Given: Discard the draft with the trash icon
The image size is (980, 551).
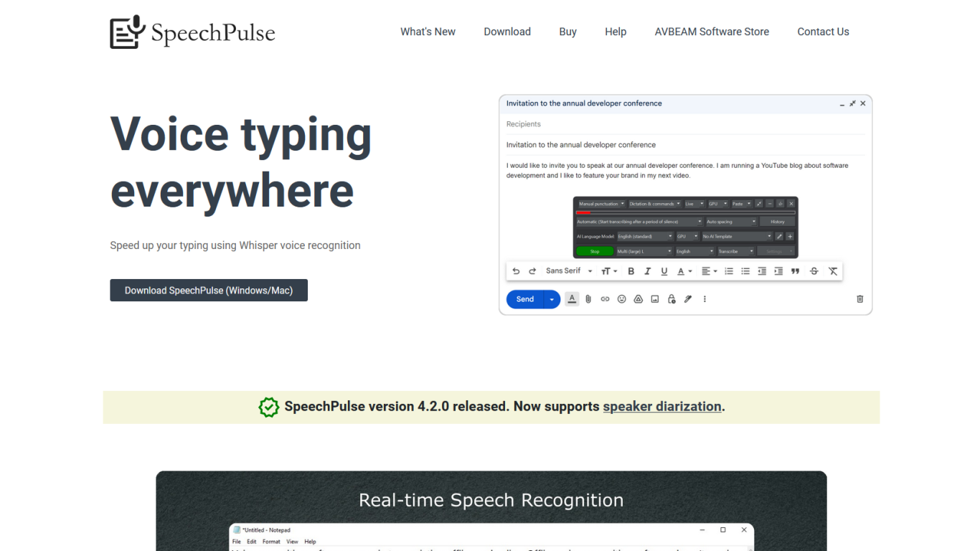Looking at the screenshot, I should (859, 299).
